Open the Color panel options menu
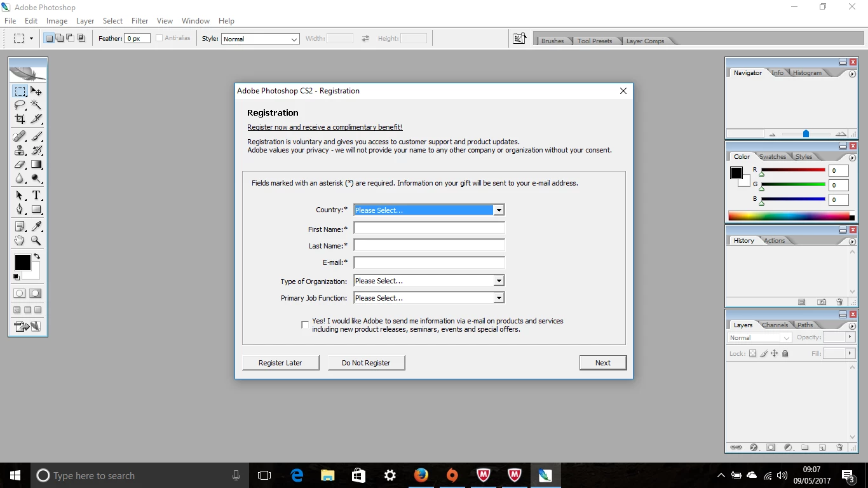The height and width of the screenshot is (488, 868). pos(852,158)
